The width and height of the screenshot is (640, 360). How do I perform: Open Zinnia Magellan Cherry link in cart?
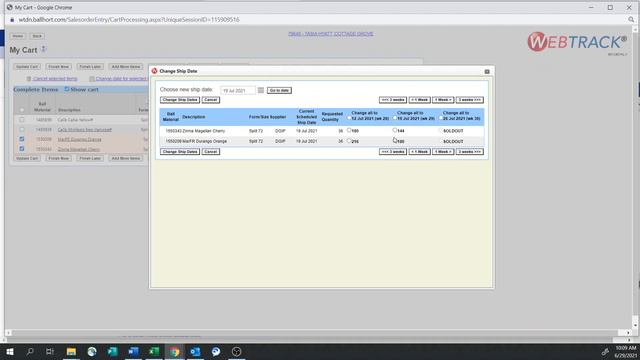[x=79, y=149]
